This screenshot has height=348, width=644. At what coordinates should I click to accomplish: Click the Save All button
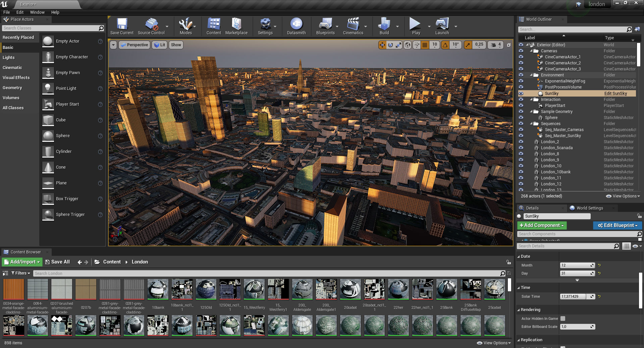pyautogui.click(x=57, y=262)
